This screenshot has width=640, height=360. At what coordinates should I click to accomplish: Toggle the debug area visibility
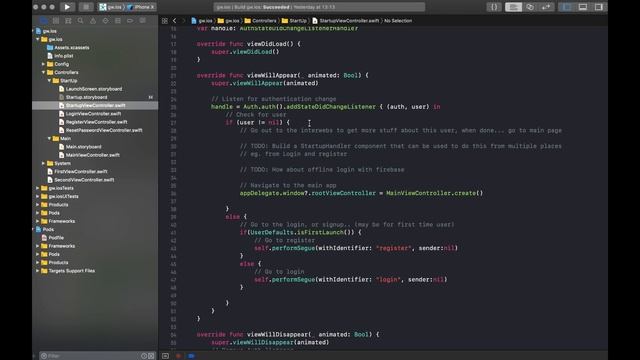point(583,7)
